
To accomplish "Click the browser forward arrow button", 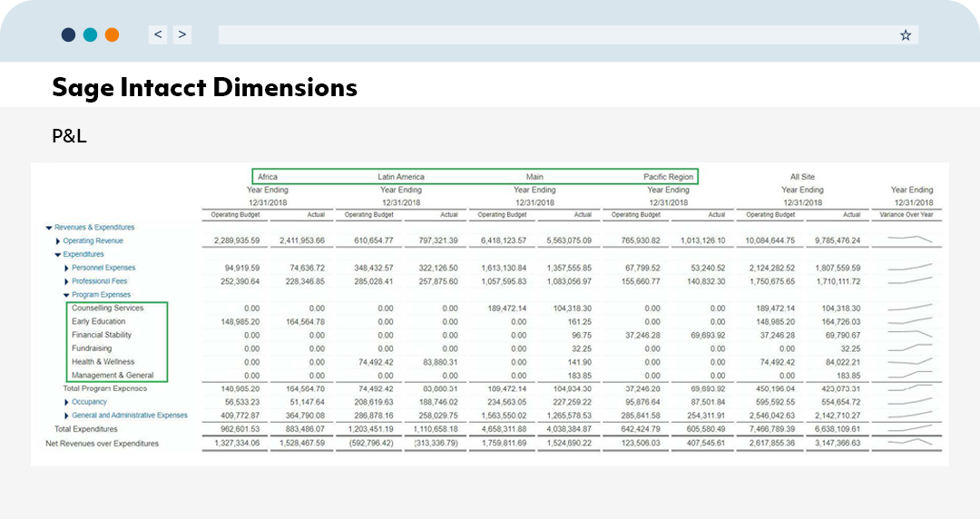I will tap(182, 34).
